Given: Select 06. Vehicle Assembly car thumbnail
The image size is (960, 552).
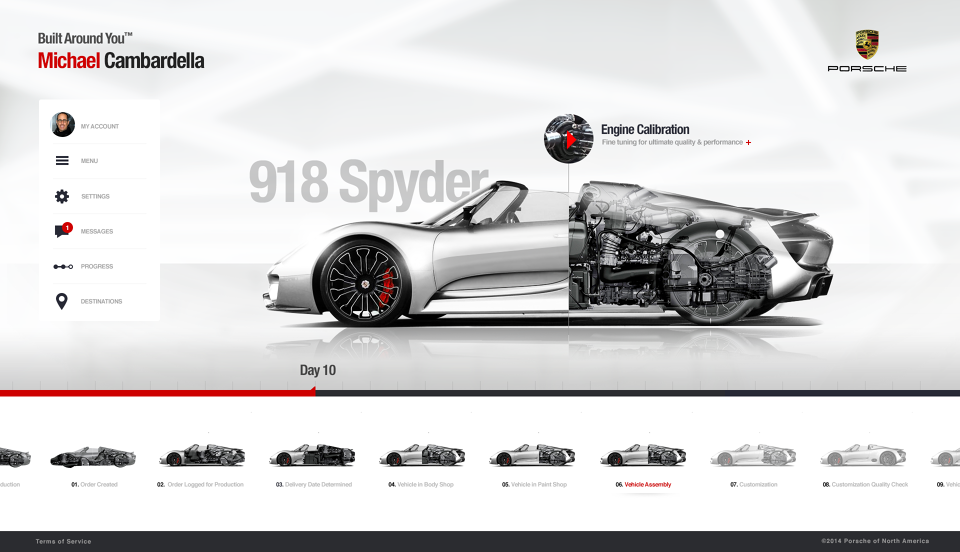Looking at the screenshot, I should point(642,455).
